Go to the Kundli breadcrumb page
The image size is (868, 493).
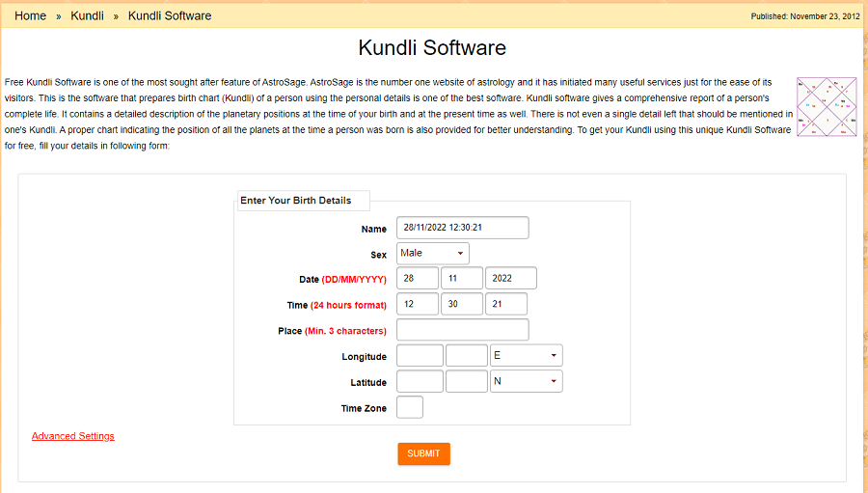(x=87, y=16)
